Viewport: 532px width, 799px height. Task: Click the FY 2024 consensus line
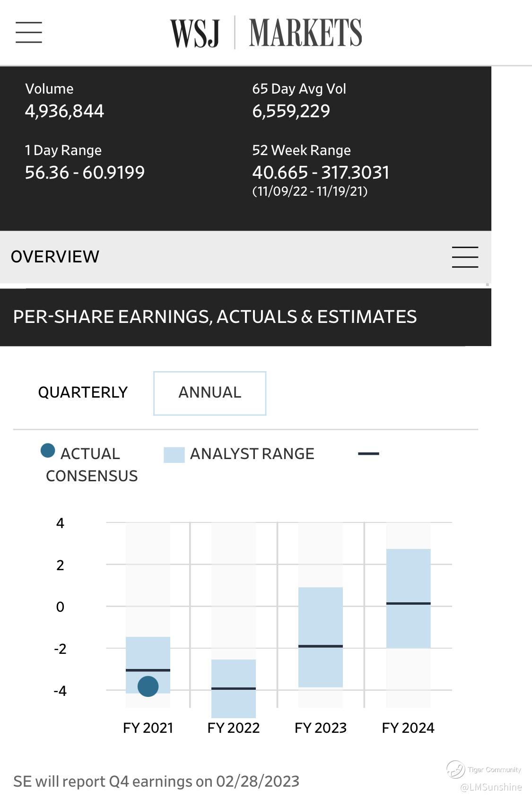(x=408, y=603)
